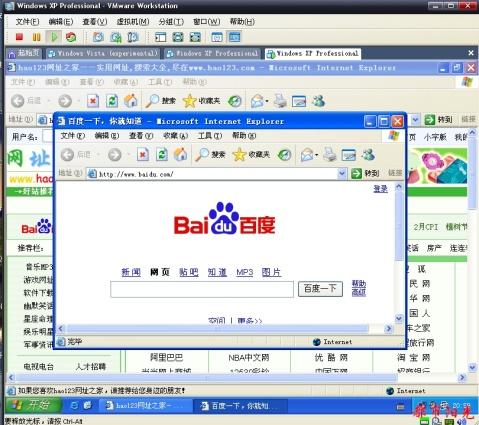Switch to the Windows Vista (experimental) tab

pos(103,53)
